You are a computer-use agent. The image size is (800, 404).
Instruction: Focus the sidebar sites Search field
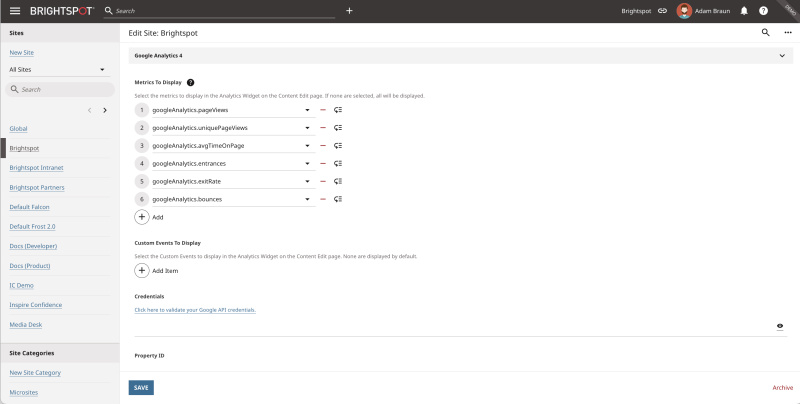(60, 89)
